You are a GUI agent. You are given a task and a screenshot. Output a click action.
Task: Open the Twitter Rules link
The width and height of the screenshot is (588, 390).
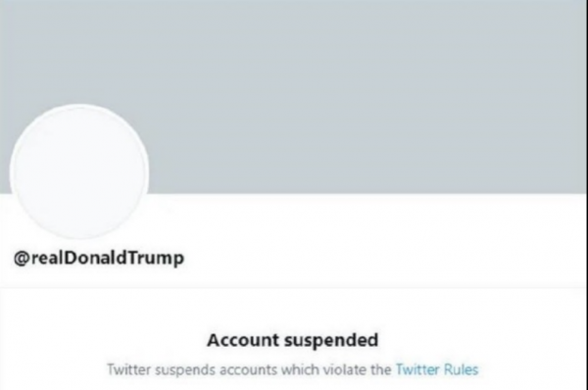tap(437, 369)
